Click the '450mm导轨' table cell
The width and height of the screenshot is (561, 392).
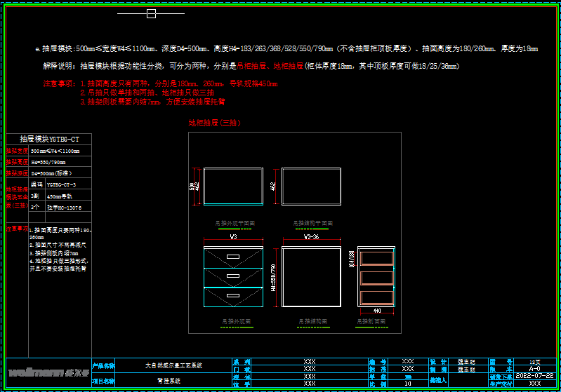point(60,196)
